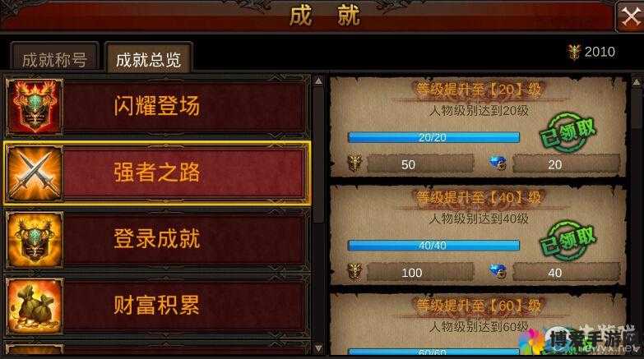
Task: Click the badge icon next to 100 reward
Action: point(354,272)
